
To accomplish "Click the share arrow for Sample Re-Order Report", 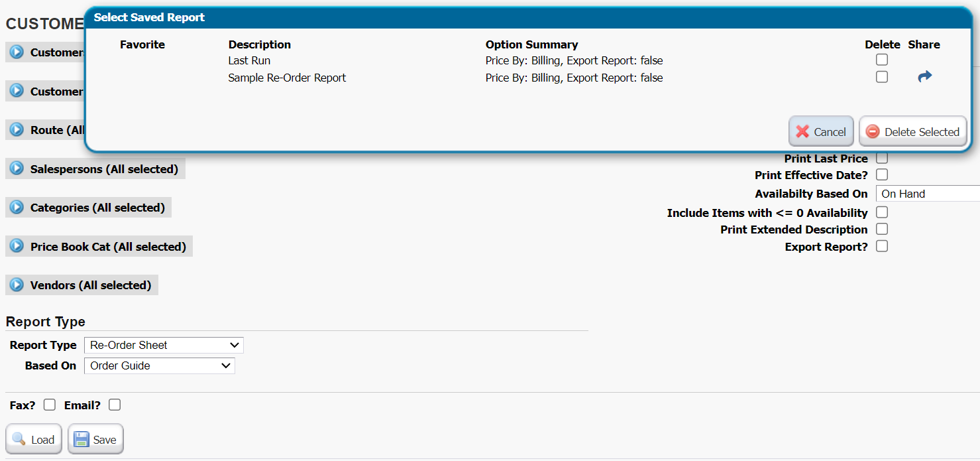I will (924, 77).
